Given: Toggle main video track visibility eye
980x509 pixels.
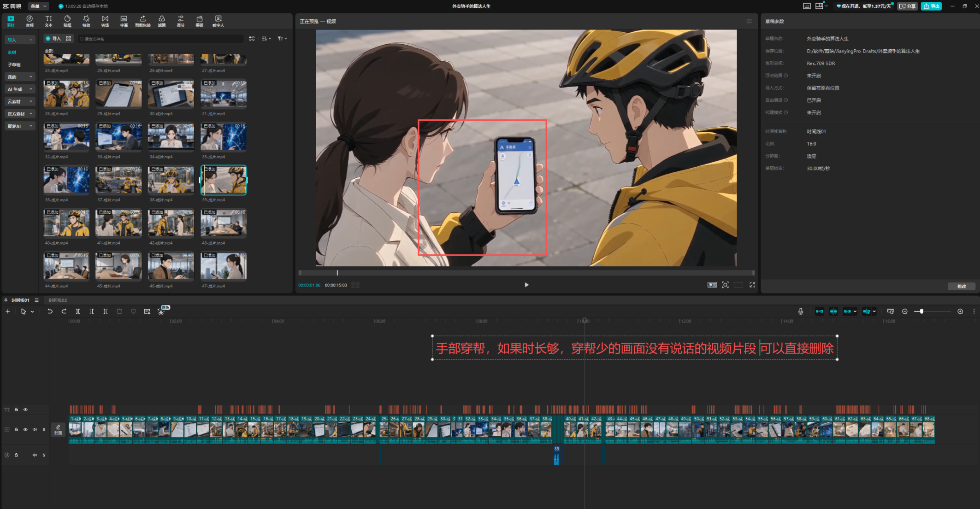Looking at the screenshot, I should [x=25, y=429].
